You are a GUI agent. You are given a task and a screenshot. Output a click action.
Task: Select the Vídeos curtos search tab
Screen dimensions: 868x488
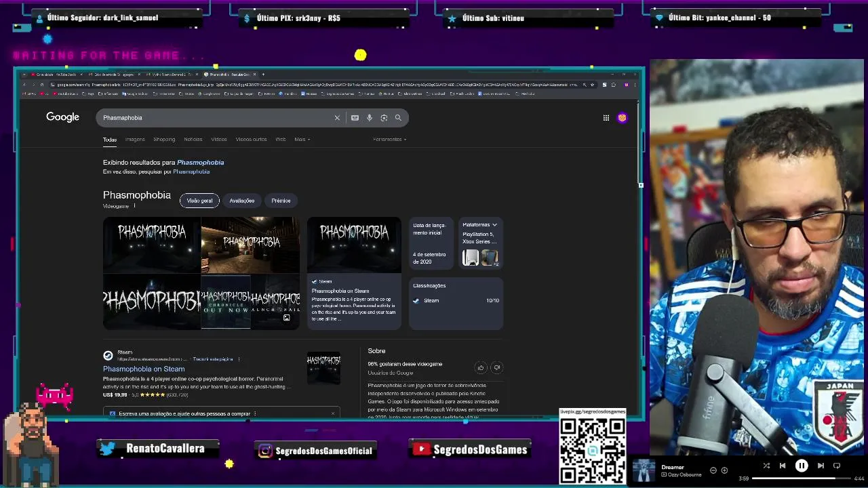coord(251,140)
